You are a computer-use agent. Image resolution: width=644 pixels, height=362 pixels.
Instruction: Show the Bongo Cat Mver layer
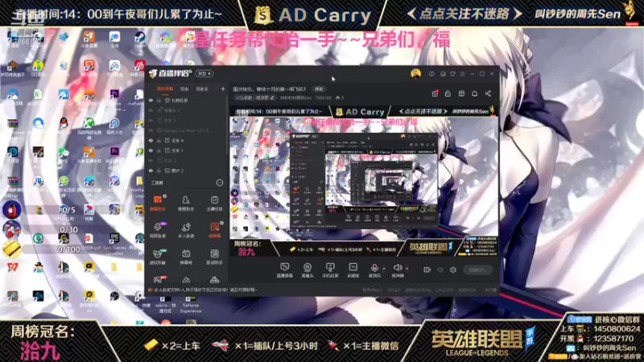point(151,130)
